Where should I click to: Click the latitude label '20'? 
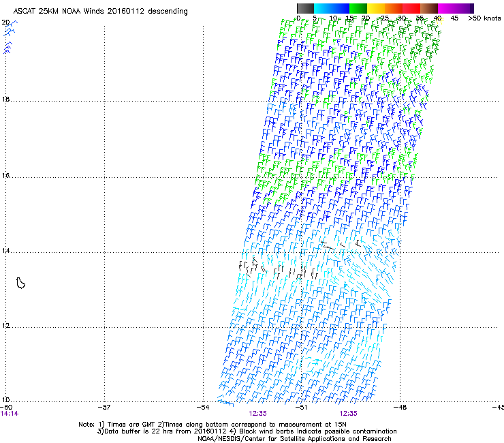5,22
